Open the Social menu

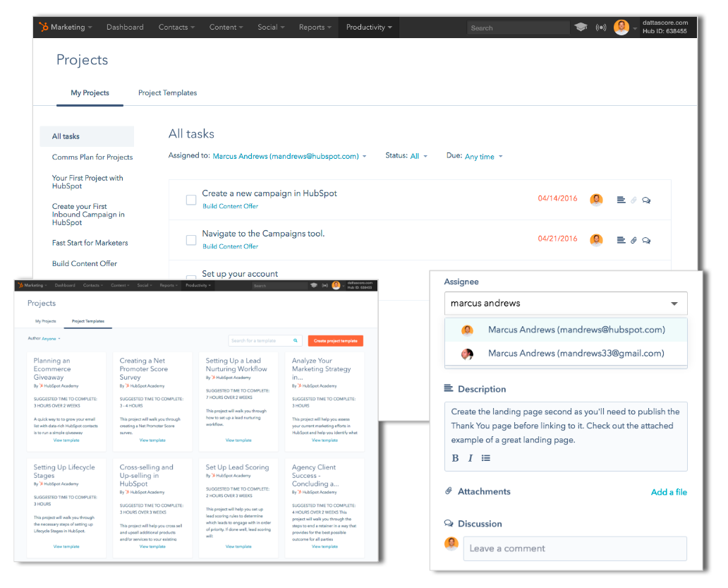(271, 27)
